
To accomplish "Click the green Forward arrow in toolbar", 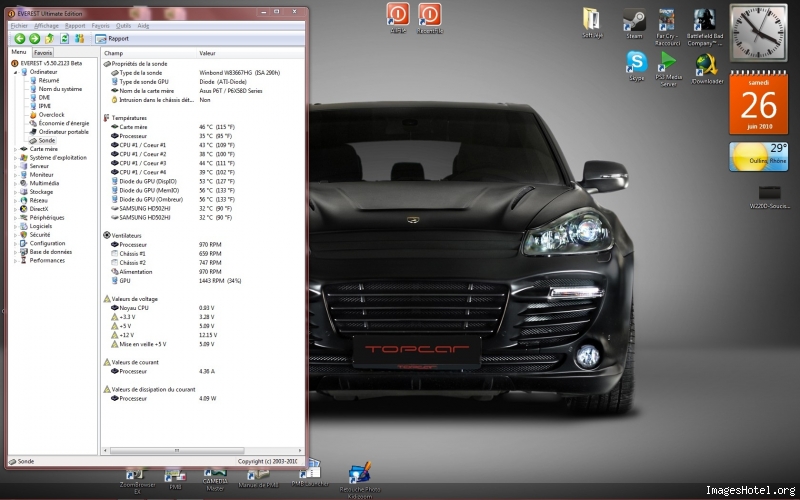I will pyautogui.click(x=35, y=38).
